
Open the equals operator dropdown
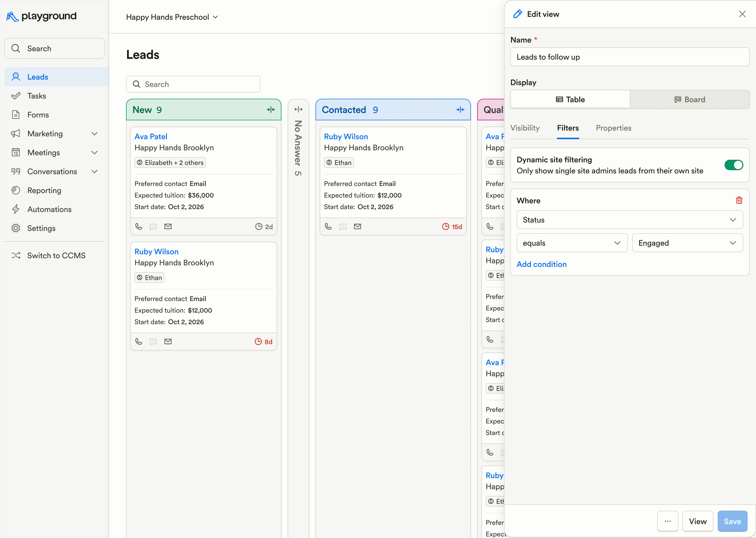[572, 243]
